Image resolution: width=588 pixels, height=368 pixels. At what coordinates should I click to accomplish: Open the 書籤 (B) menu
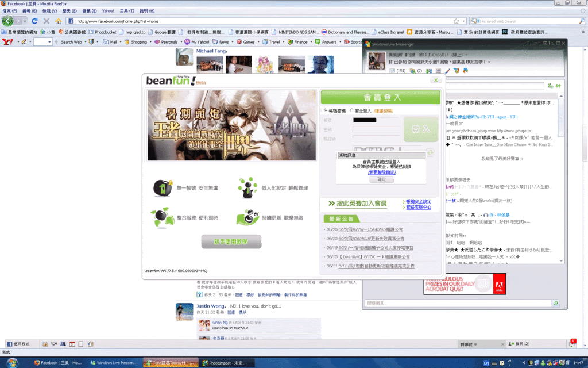[x=89, y=11]
